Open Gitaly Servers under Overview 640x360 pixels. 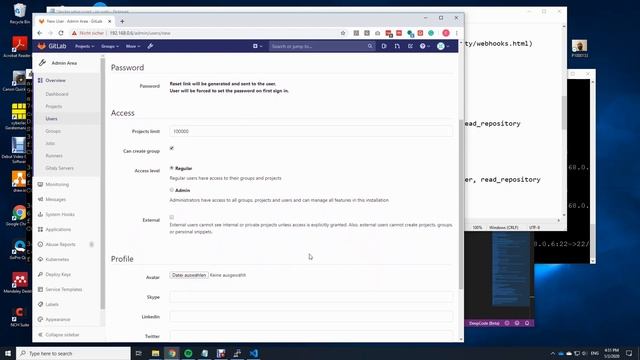[60, 168]
